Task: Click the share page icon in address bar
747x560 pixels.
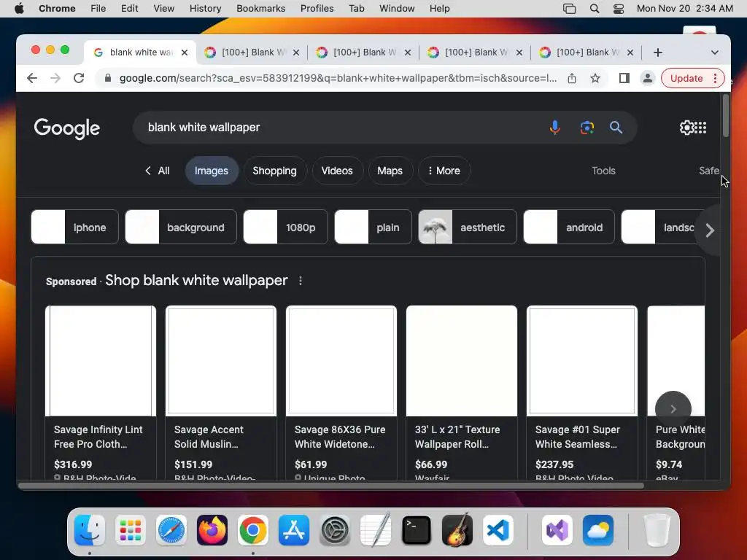Action: click(x=572, y=78)
